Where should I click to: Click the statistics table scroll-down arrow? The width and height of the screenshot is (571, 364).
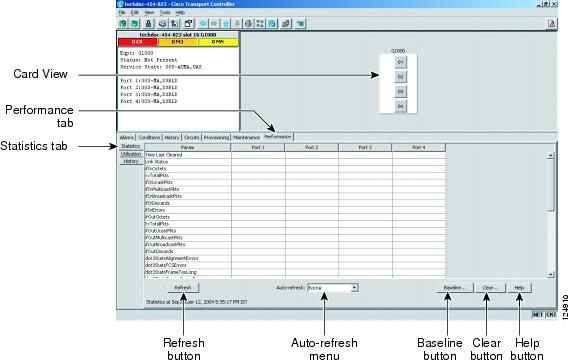point(551,275)
